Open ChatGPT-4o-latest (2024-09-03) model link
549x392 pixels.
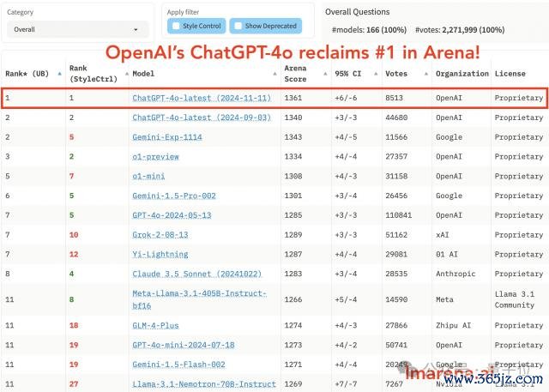202,118
